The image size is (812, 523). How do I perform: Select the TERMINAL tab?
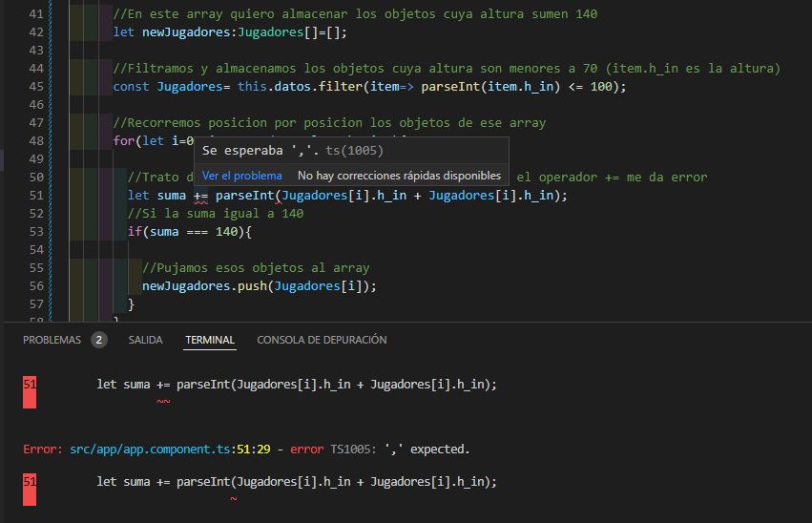(x=210, y=340)
